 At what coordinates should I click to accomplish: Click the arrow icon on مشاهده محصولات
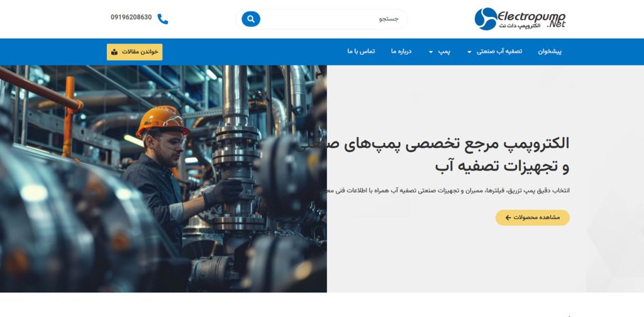point(508,218)
